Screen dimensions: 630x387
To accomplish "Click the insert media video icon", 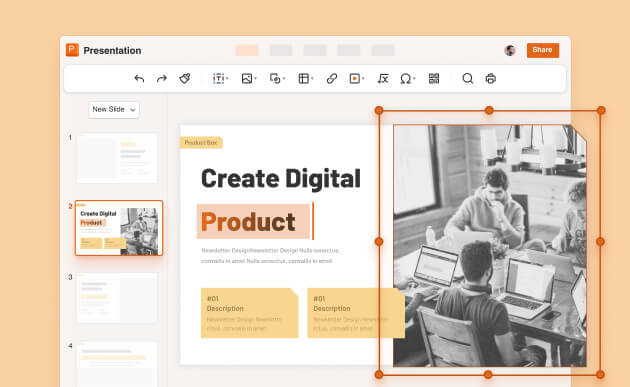I will [x=355, y=78].
